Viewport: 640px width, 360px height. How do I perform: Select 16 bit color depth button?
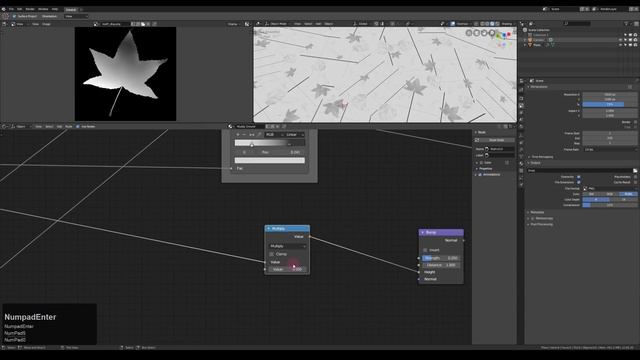(x=624, y=200)
